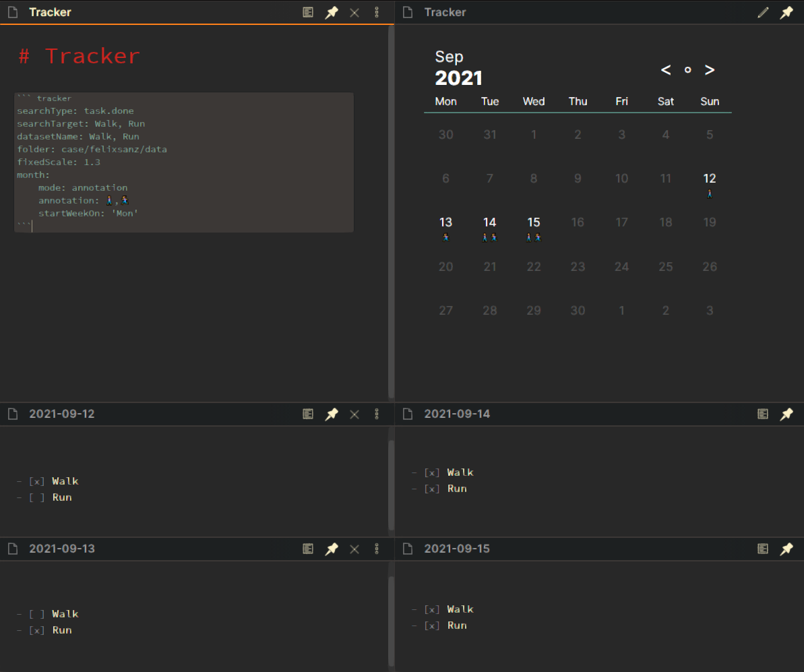Unpin the 2021-09-12 pane
The width and height of the screenshot is (804, 672).
point(332,414)
